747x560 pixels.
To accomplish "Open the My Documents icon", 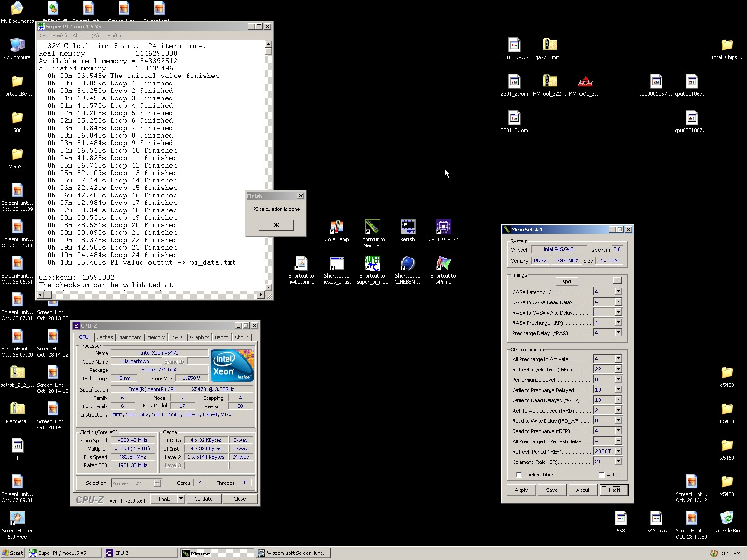I will click(x=17, y=13).
